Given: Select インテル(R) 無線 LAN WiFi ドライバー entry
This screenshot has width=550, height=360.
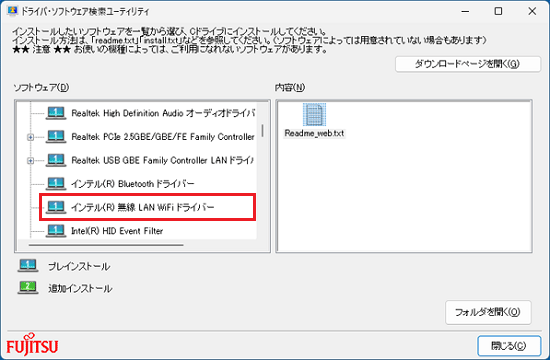Looking at the screenshot, I should coord(142,207).
